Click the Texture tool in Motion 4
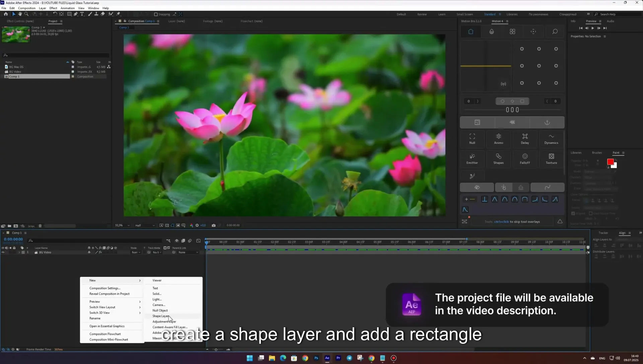This screenshot has height=364, width=643. [551, 159]
